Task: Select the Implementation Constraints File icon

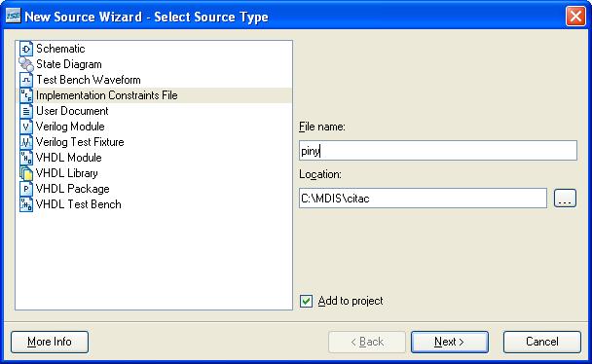Action: (26, 95)
